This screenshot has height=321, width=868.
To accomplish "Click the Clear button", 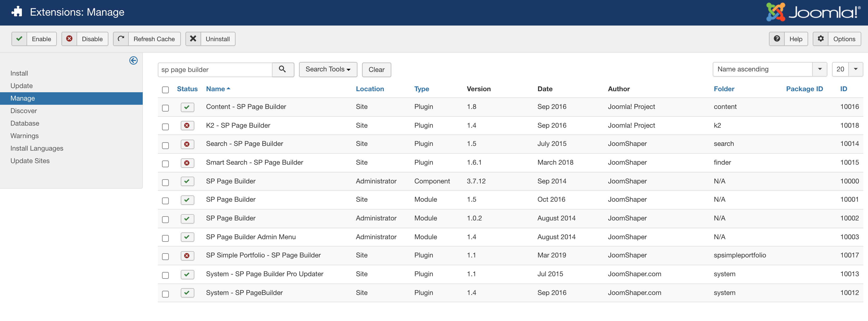I will [x=376, y=70].
